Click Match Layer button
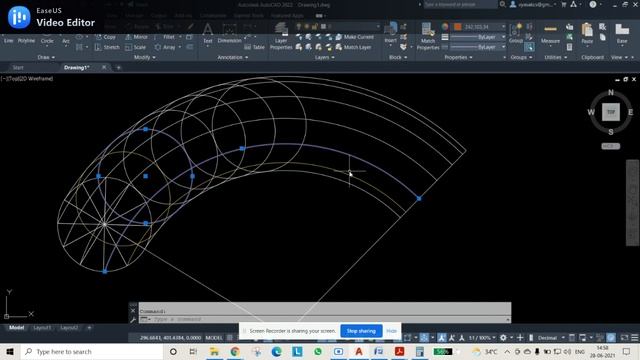The image size is (640, 360). [x=353, y=47]
